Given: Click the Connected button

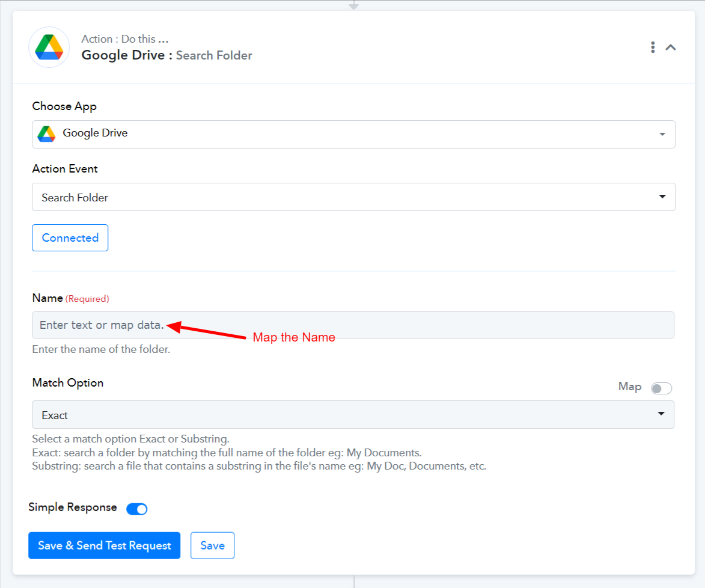Looking at the screenshot, I should click(70, 237).
